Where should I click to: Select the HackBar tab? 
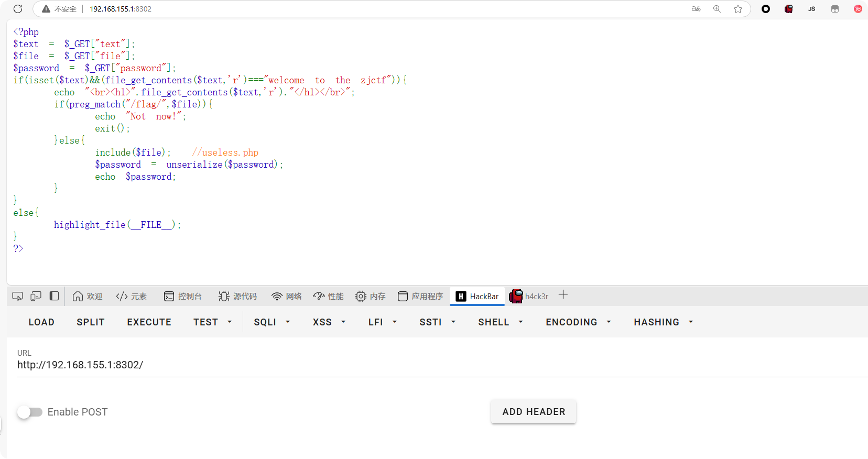pyautogui.click(x=478, y=297)
